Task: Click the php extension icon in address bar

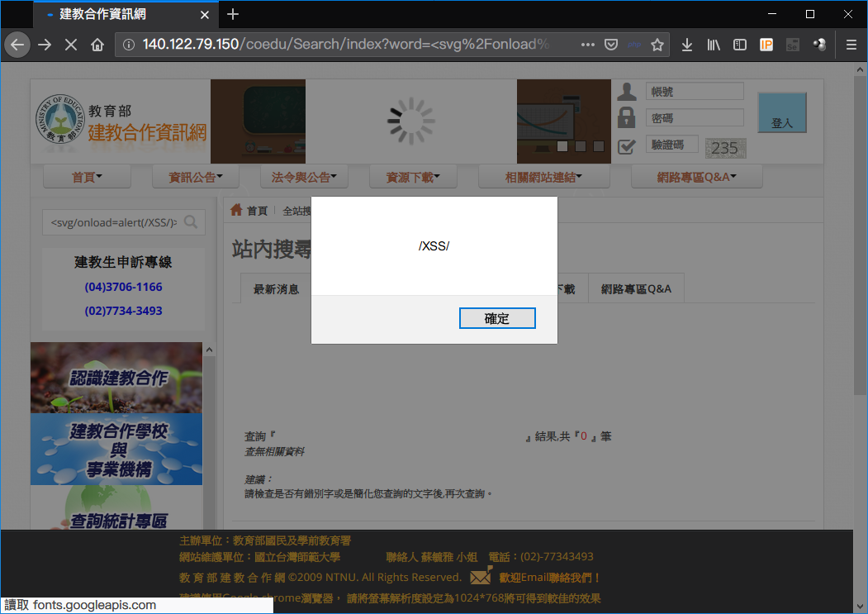Action: [634, 45]
